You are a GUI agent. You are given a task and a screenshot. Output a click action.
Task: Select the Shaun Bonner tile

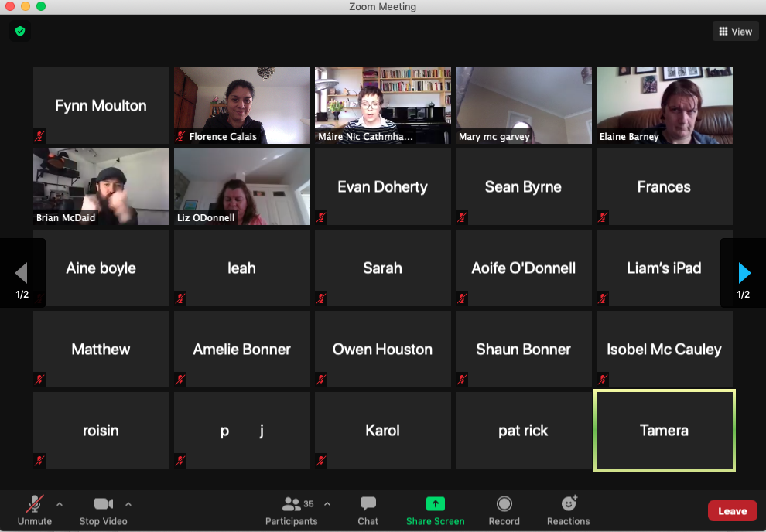523,349
